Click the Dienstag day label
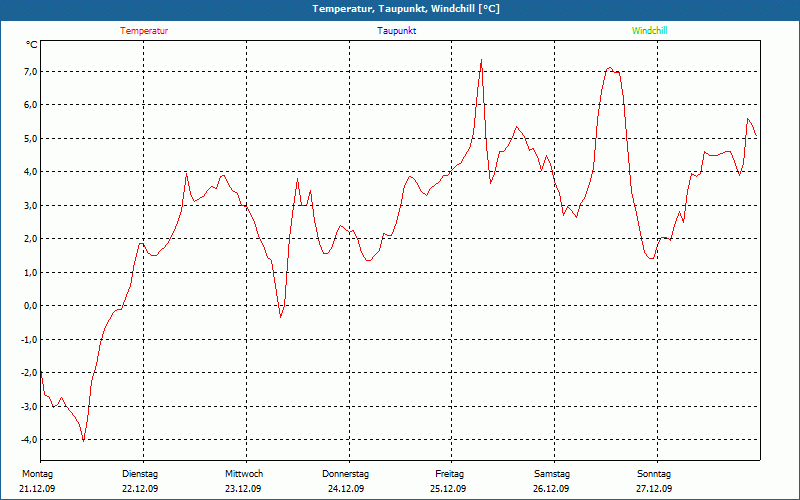This screenshot has height=500, width=800. 140,474
